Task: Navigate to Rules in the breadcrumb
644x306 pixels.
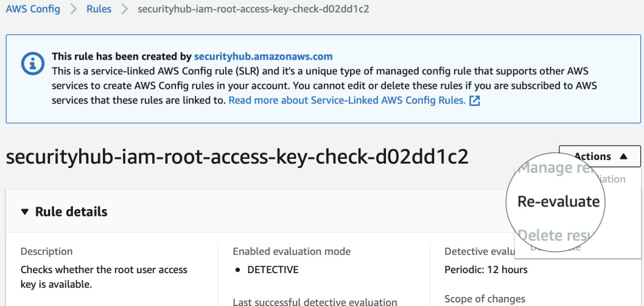Action: [x=99, y=10]
